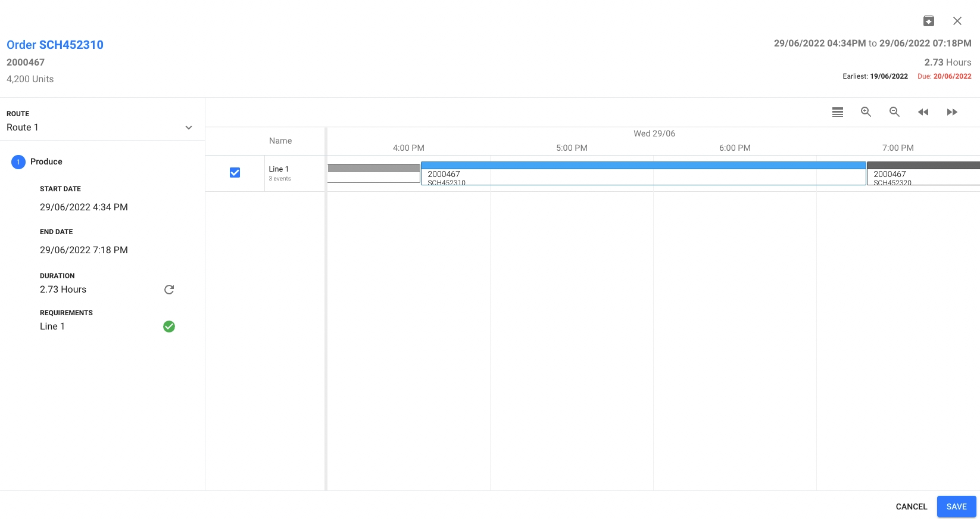Open the Order SCH452310 title link
The height and width of the screenshot is (519, 980).
coord(55,45)
